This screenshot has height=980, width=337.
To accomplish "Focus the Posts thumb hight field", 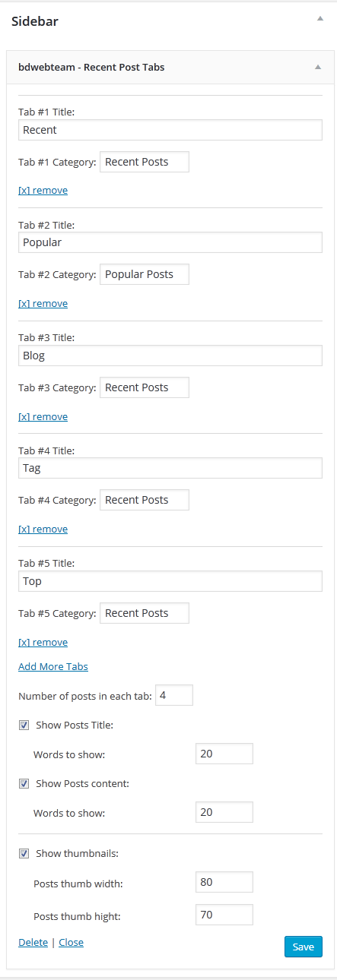I will click(224, 915).
